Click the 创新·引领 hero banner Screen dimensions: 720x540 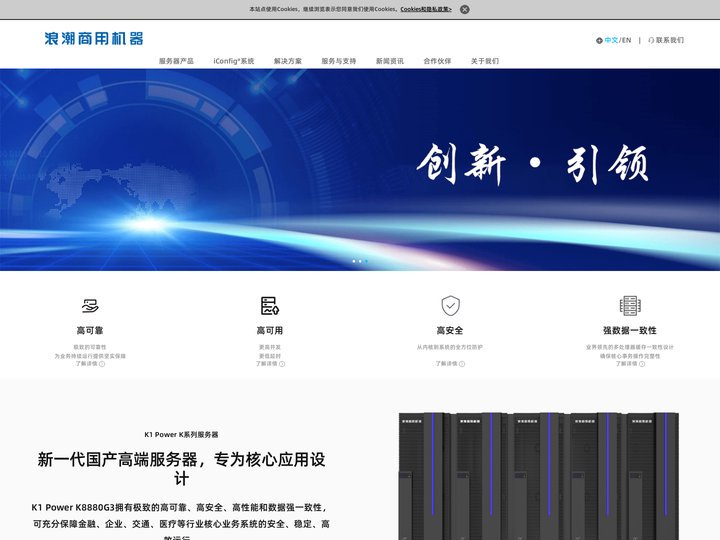pyautogui.click(x=360, y=169)
